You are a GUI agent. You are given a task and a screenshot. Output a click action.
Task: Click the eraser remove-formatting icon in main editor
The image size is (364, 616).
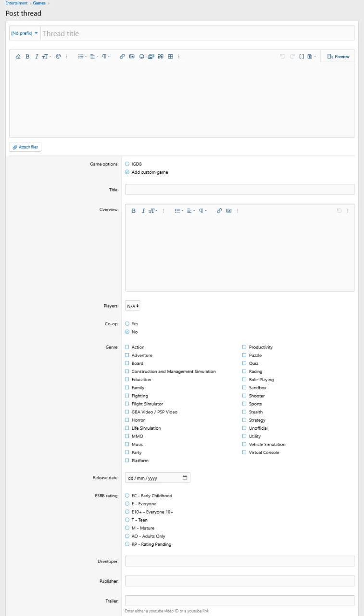(18, 56)
